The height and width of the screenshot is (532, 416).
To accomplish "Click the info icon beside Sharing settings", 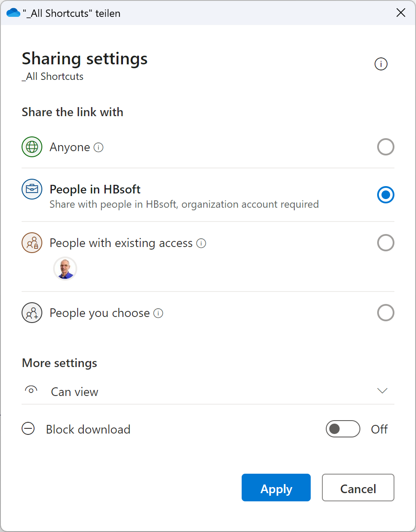I will click(381, 64).
